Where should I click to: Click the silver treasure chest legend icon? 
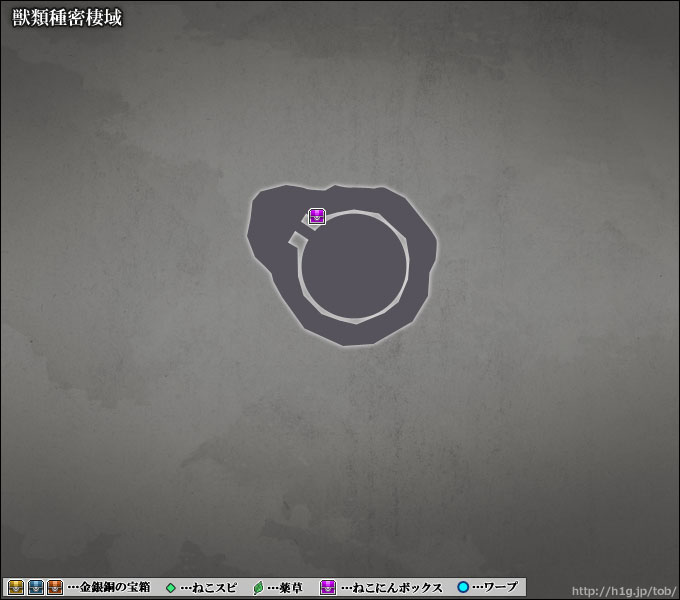(36, 587)
